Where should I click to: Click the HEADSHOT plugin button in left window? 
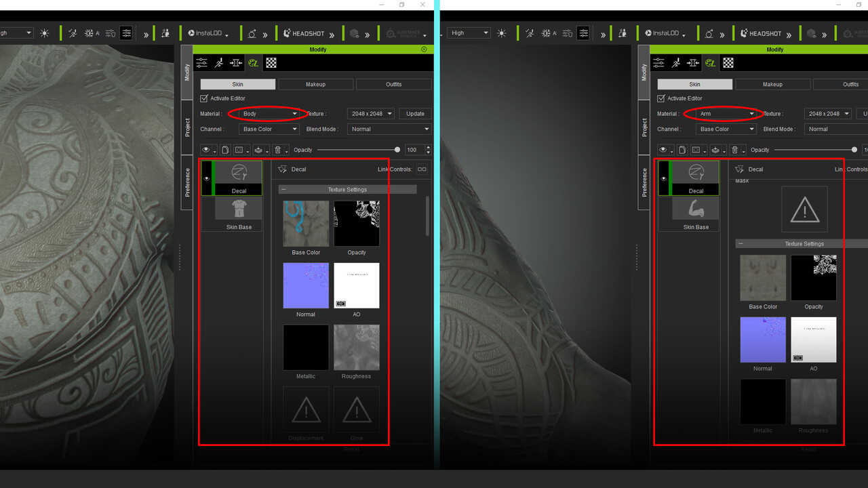point(304,33)
